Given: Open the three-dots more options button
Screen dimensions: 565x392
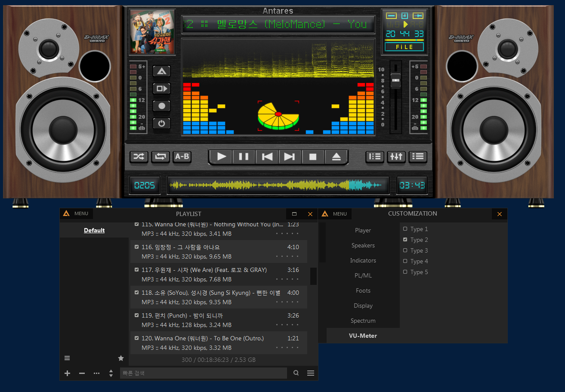Looking at the screenshot, I should 96,373.
